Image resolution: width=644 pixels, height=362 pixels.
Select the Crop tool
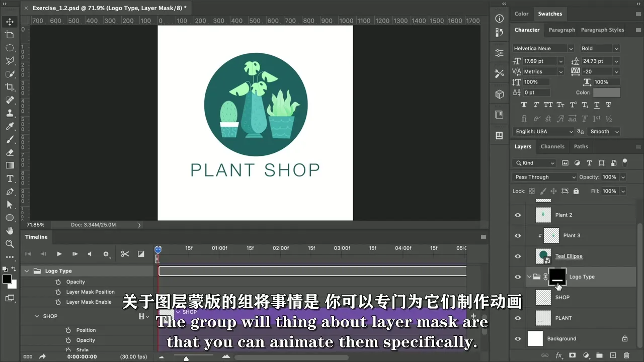pyautogui.click(x=10, y=87)
